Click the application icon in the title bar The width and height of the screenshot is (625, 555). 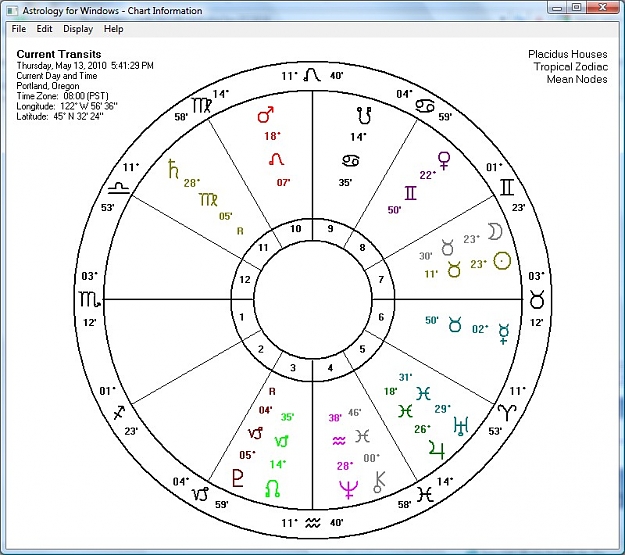(x=12, y=11)
